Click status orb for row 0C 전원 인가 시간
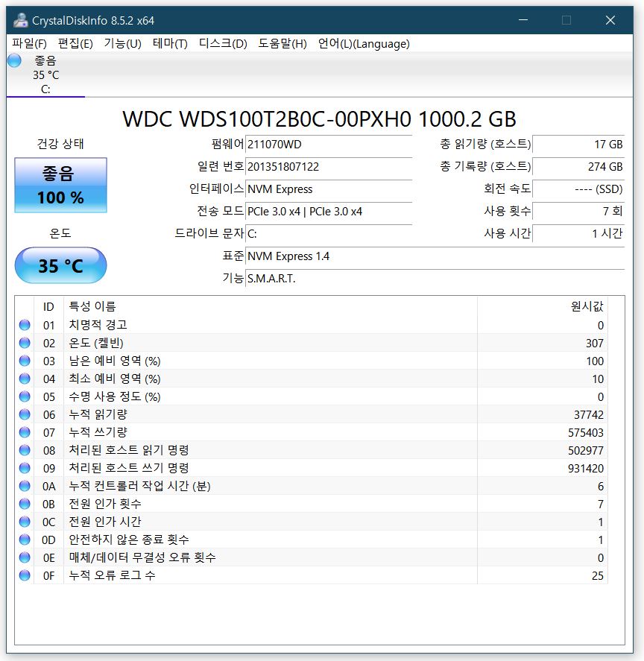This screenshot has width=644, height=661. pos(25,522)
